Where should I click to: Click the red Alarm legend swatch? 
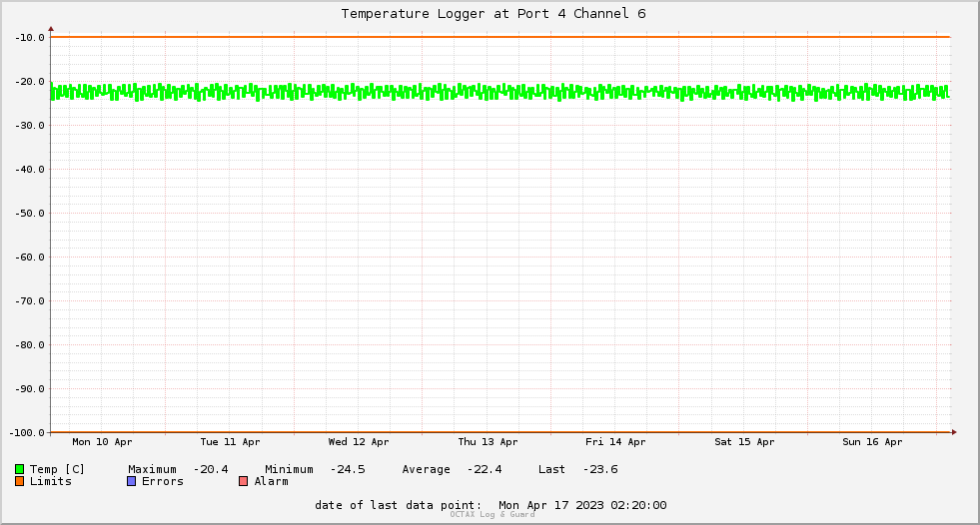pyautogui.click(x=243, y=481)
